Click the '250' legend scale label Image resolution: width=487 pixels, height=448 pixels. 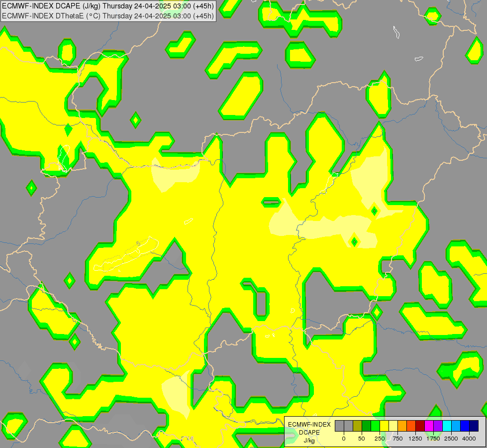(x=380, y=439)
